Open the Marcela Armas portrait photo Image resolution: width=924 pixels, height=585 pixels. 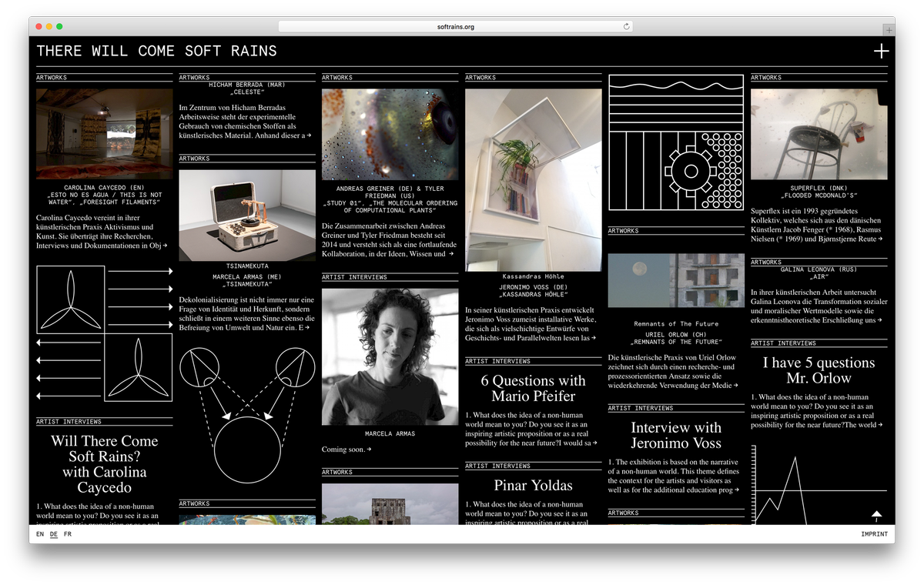[x=390, y=357]
